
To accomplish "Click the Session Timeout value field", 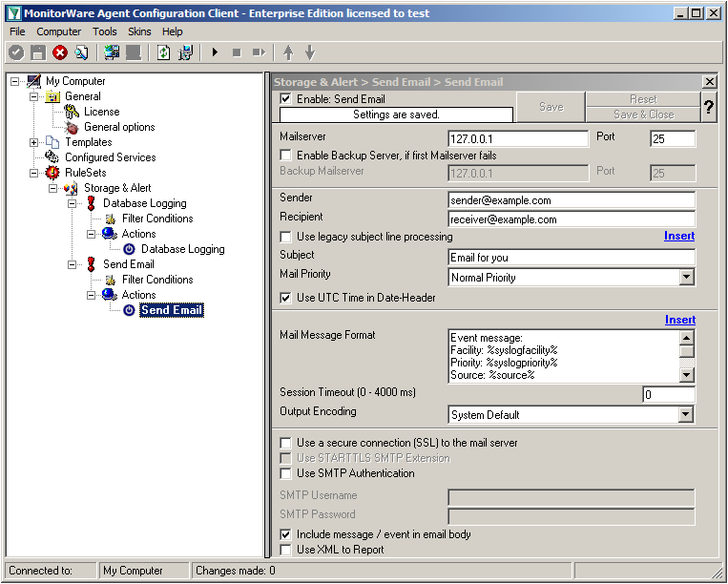I will (x=669, y=395).
